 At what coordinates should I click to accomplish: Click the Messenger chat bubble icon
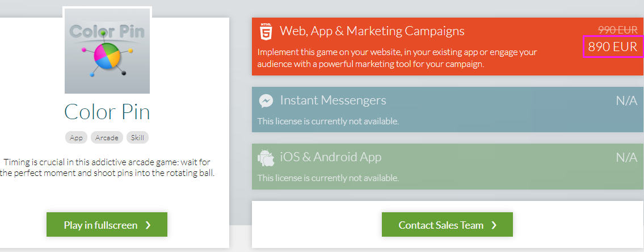tap(266, 101)
